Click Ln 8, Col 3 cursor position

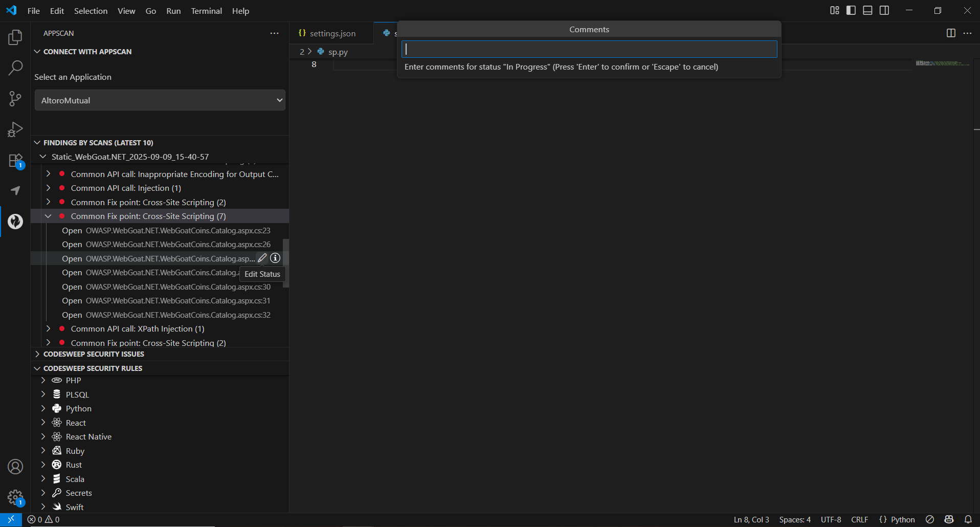click(751, 519)
